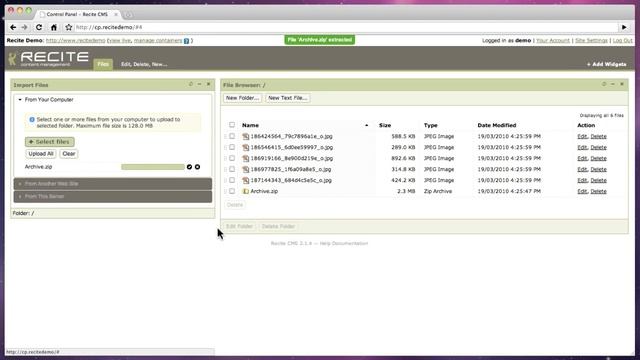640x360 pixels.
Task: Check the box for Archive.zip in file list
Action: point(232,191)
